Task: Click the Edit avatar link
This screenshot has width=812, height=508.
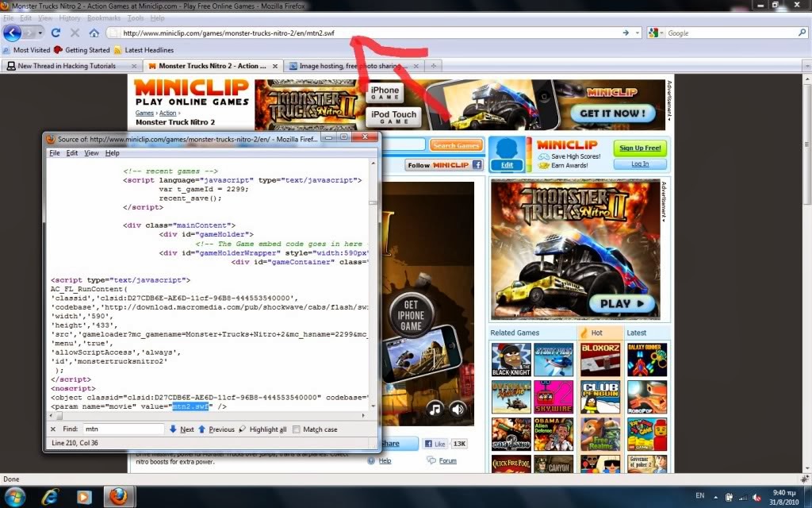Action: tap(507, 165)
